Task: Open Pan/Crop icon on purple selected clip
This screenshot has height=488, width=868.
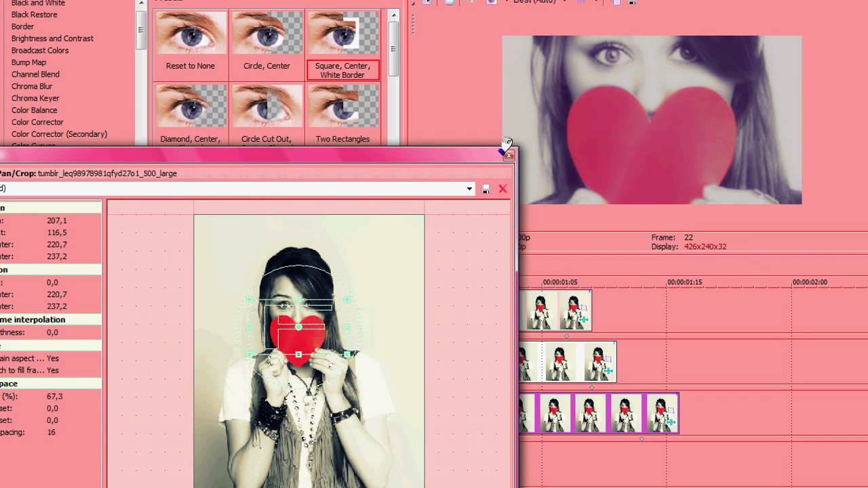Action: [671, 411]
